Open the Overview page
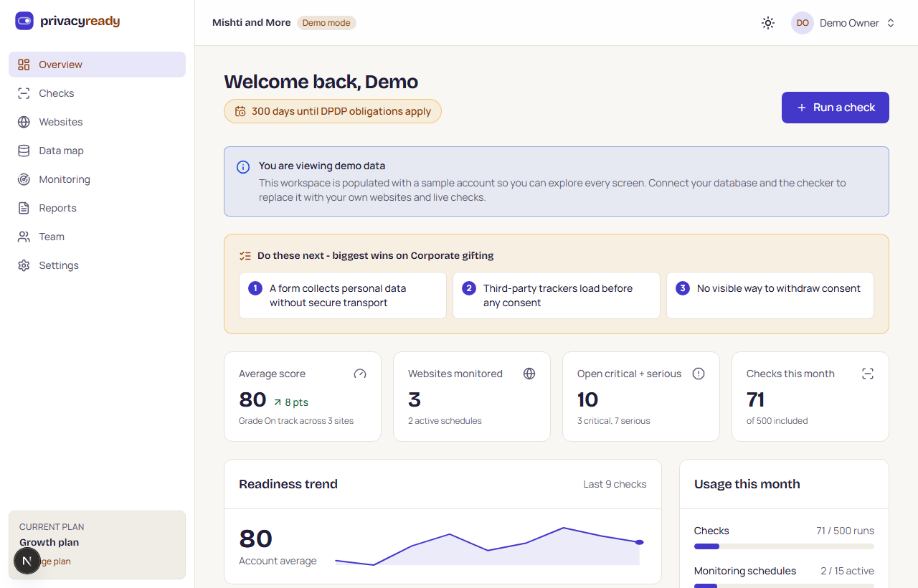Viewport: 918px width, 588px height. tap(97, 65)
